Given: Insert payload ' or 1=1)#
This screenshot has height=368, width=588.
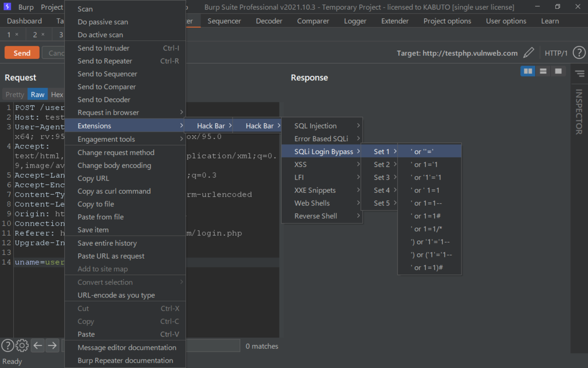Looking at the screenshot, I should coord(430,267).
